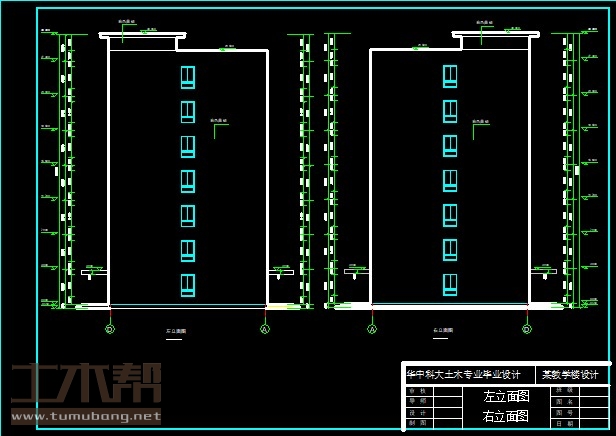Click the left axis bubble under the right elevation

point(371,328)
